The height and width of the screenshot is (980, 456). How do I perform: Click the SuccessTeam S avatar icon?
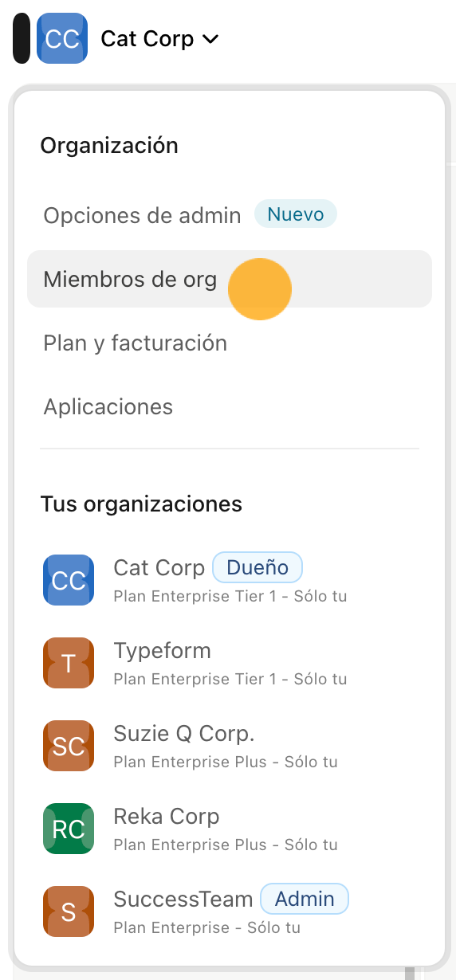[x=69, y=911]
